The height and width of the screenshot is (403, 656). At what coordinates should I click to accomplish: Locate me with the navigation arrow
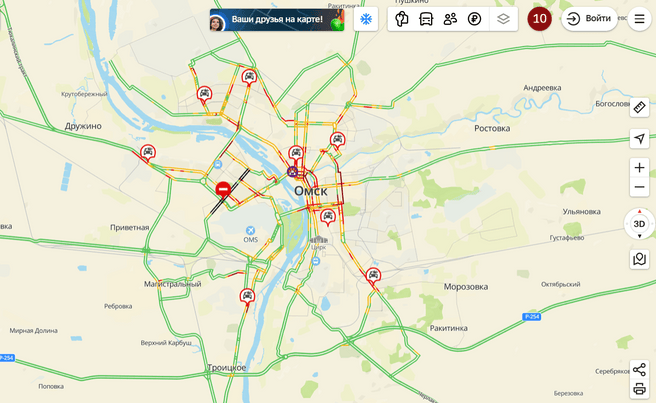[x=639, y=139]
